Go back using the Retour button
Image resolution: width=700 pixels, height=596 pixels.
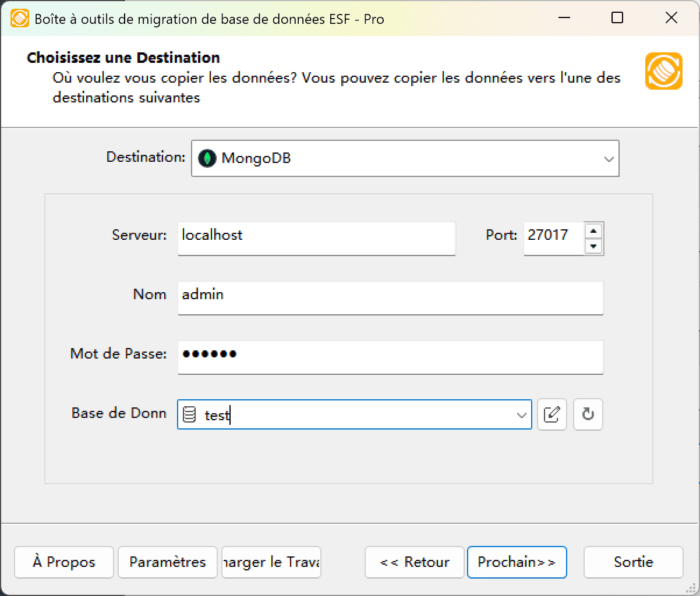click(x=414, y=562)
